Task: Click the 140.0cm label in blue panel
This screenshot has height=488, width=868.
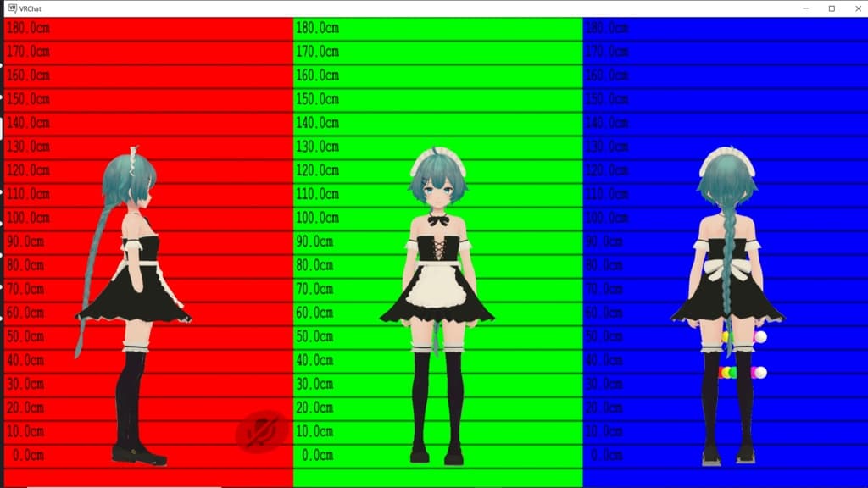Action: pyautogui.click(x=607, y=123)
